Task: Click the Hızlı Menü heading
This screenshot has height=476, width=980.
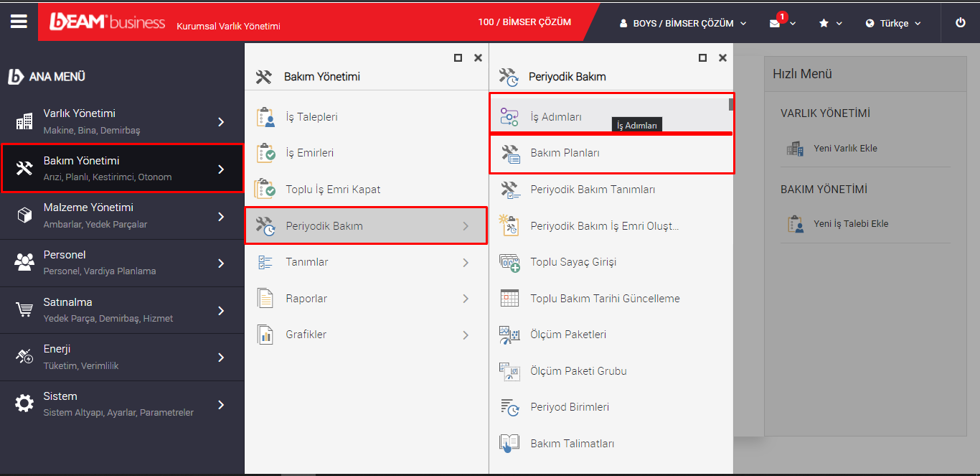Action: click(802, 74)
